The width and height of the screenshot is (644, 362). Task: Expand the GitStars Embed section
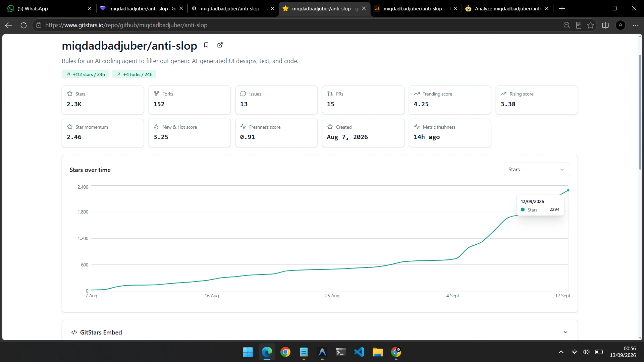pyautogui.click(x=566, y=332)
